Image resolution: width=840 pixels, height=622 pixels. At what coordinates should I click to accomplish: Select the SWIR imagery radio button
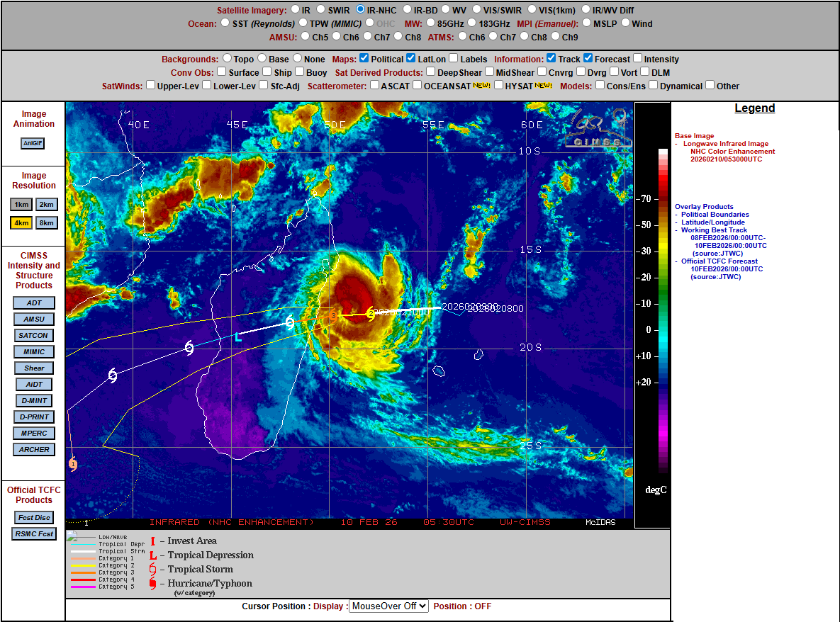click(321, 9)
